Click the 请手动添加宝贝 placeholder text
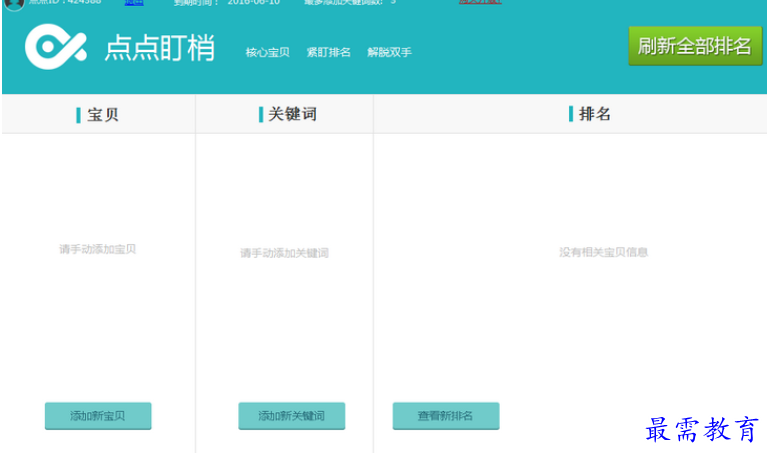767x461 pixels. click(x=97, y=249)
